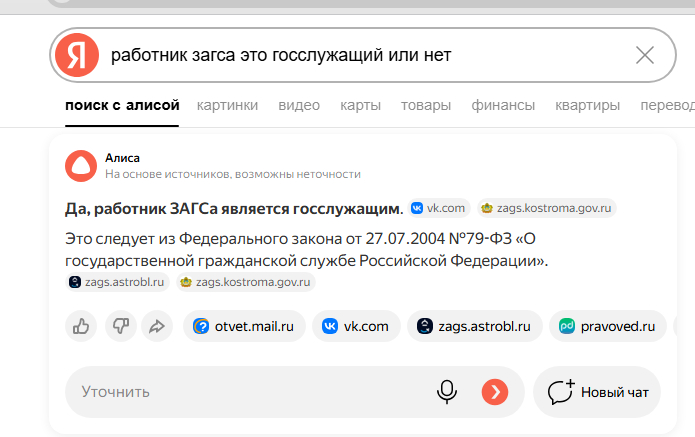The width and height of the screenshot is (695, 437).
Task: Go to the товары tab
Action: [x=426, y=105]
